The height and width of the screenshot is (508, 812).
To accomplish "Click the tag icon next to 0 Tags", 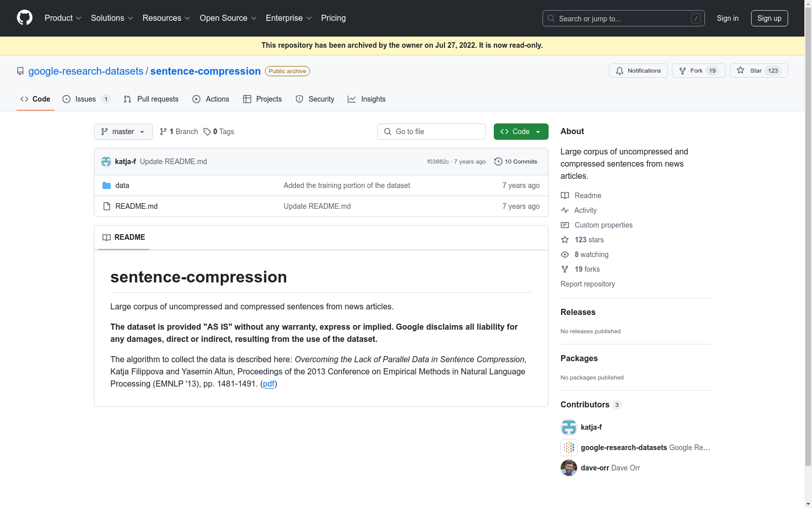I will (207, 132).
